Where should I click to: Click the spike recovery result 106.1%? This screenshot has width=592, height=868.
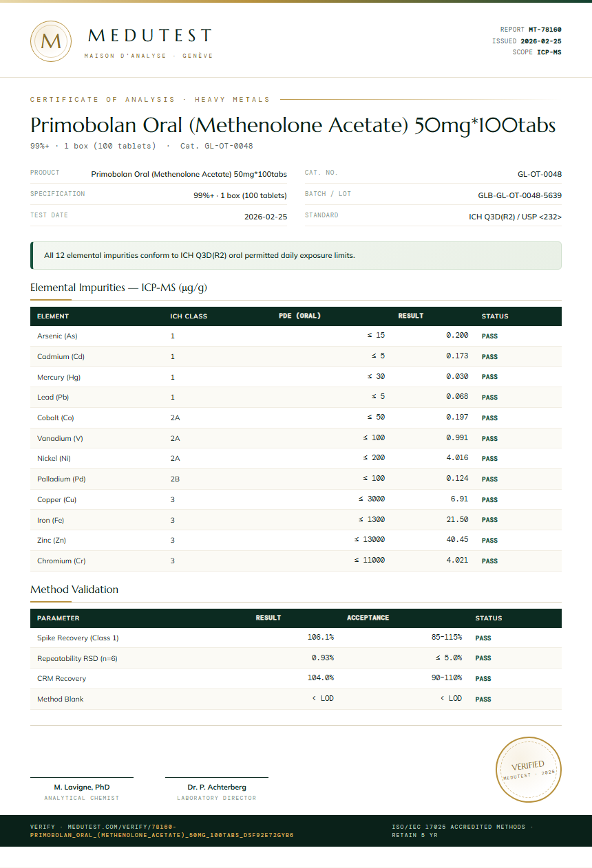[x=321, y=637]
